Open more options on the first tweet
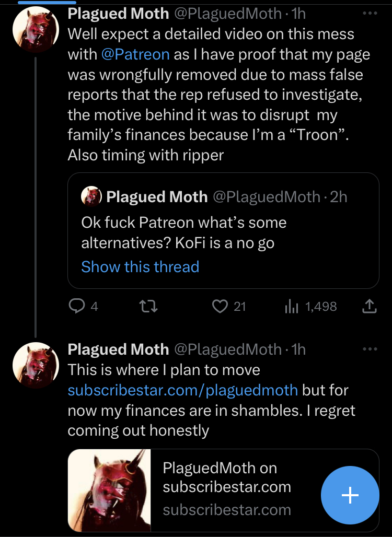This screenshot has width=392, height=537. click(x=370, y=14)
